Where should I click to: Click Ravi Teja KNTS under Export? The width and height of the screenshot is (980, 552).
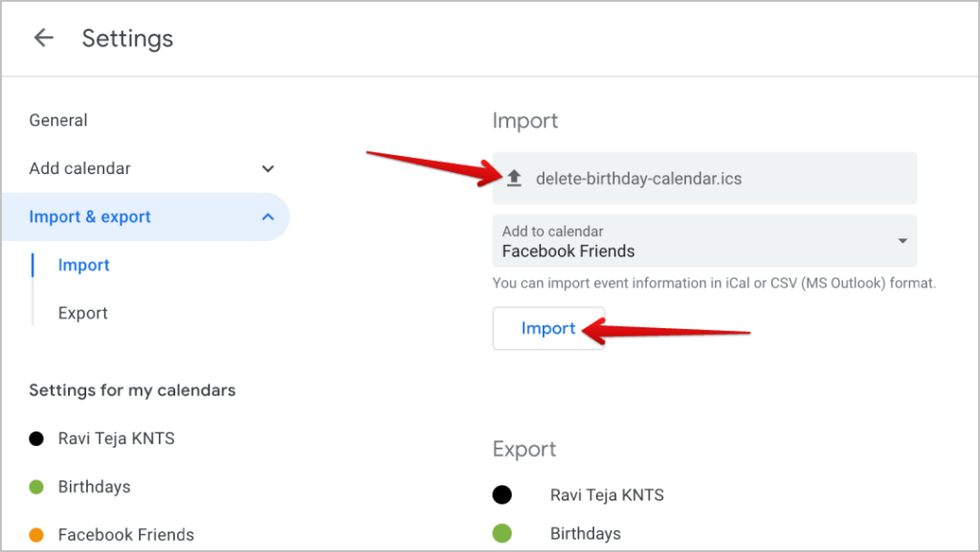pyautogui.click(x=607, y=496)
